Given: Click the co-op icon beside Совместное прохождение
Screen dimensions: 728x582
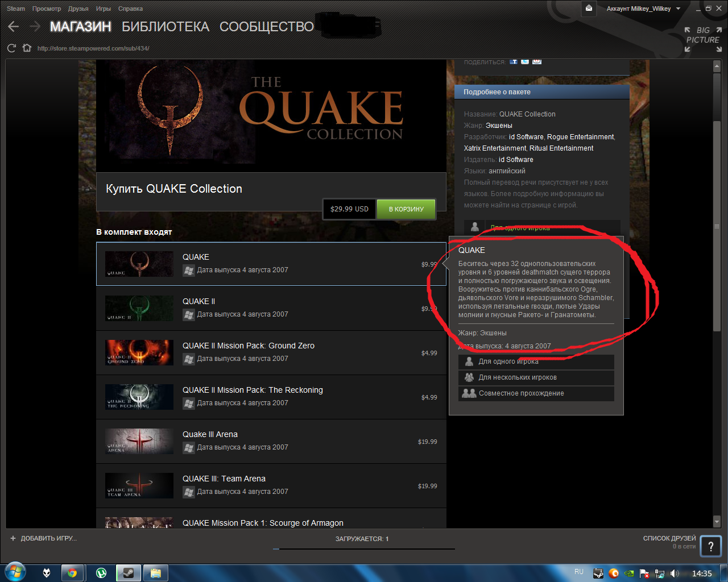Looking at the screenshot, I should coord(469,393).
